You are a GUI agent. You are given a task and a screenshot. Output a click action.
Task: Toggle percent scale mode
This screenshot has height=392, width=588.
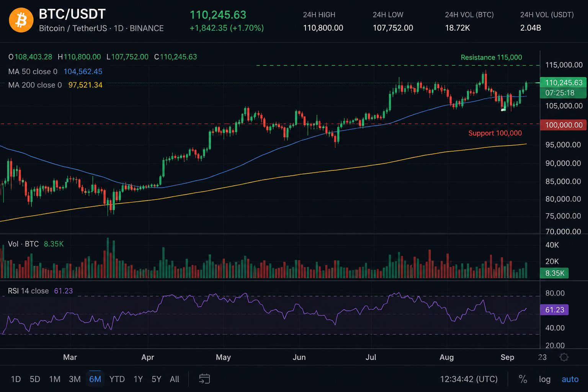pos(523,379)
